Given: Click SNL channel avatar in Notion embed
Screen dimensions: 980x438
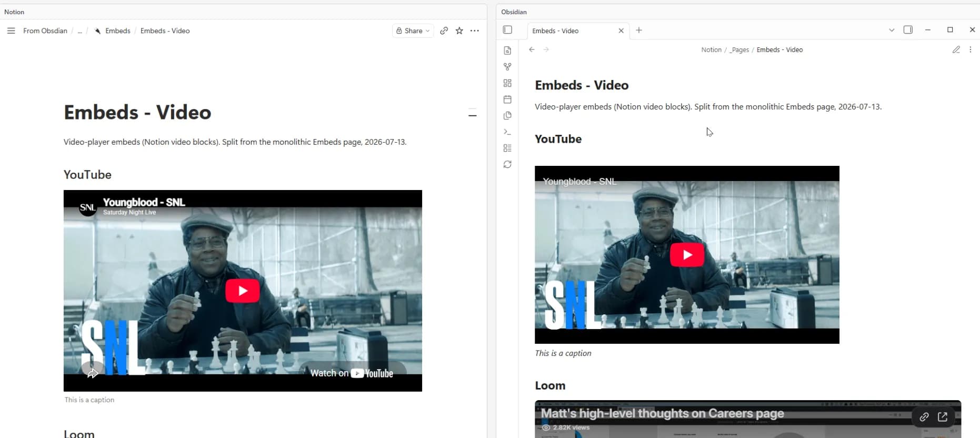Looking at the screenshot, I should [x=88, y=207].
